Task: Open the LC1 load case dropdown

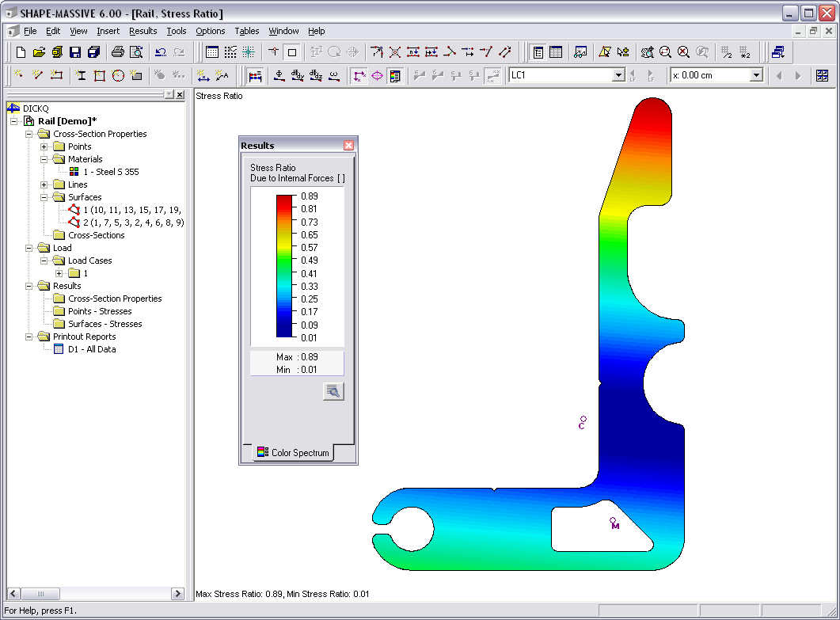Action: (619, 75)
